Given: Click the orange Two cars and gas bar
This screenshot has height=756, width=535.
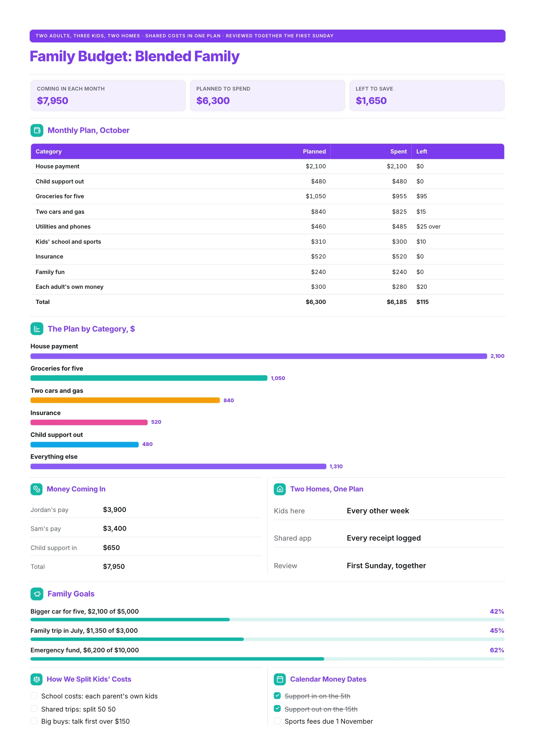Looking at the screenshot, I should 125,400.
